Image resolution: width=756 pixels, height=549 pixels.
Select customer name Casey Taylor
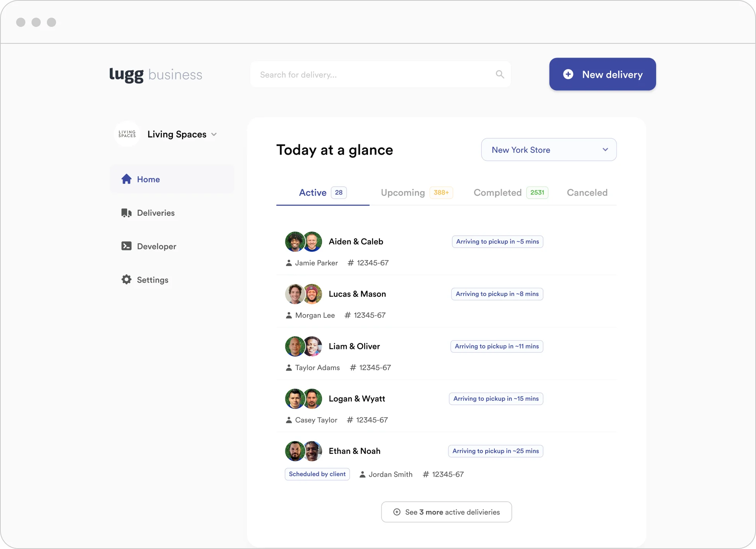pos(316,420)
